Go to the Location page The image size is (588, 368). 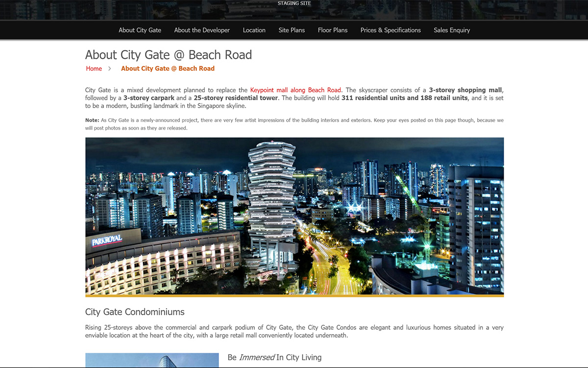click(254, 30)
